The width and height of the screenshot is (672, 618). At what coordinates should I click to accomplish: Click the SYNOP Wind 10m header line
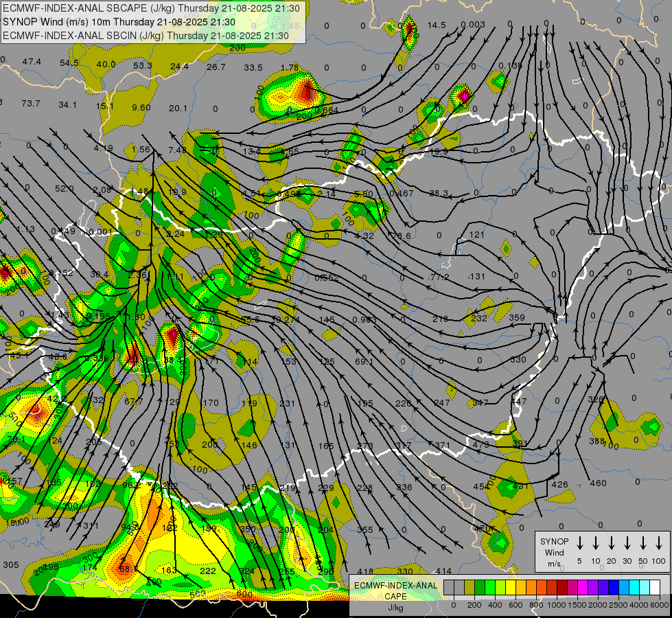(119, 22)
